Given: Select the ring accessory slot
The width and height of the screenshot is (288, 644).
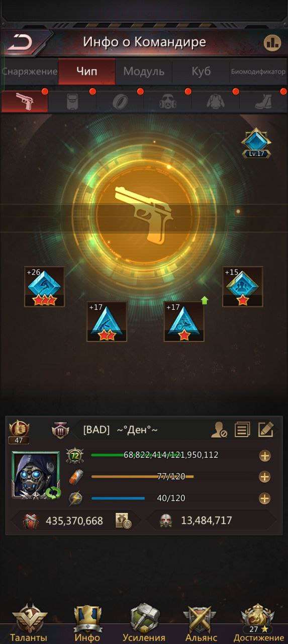Looking at the screenshot, I should pyautogui.click(x=120, y=101).
